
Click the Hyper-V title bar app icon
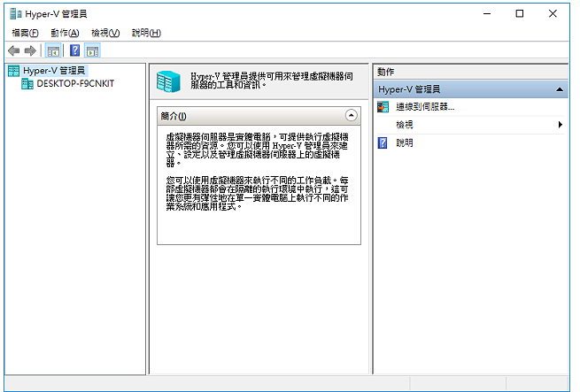pos(16,14)
